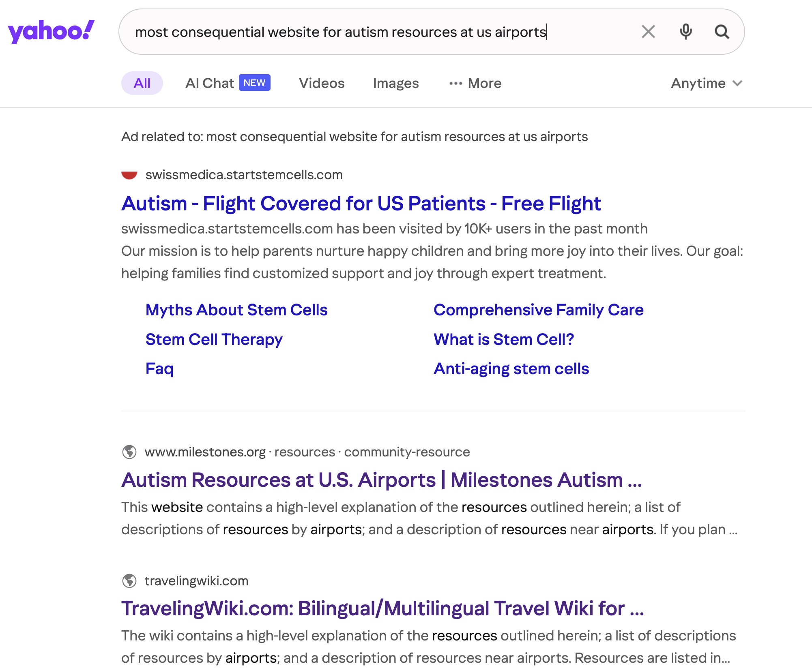
Task: Open the Videos results tab
Action: coord(322,83)
